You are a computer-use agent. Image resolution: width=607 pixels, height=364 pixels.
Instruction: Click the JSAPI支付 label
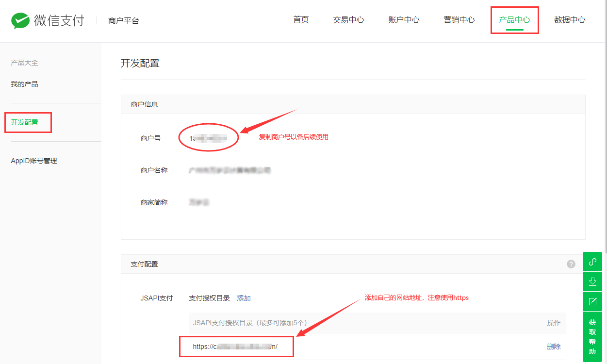pyautogui.click(x=156, y=298)
